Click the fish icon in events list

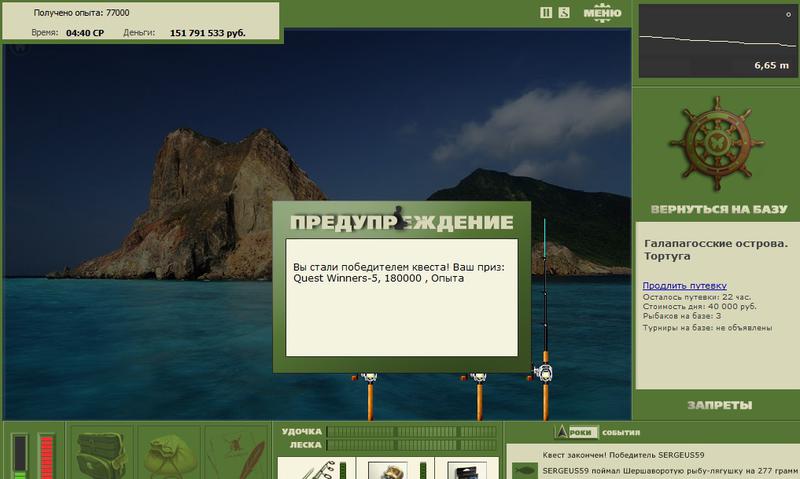click(524, 469)
